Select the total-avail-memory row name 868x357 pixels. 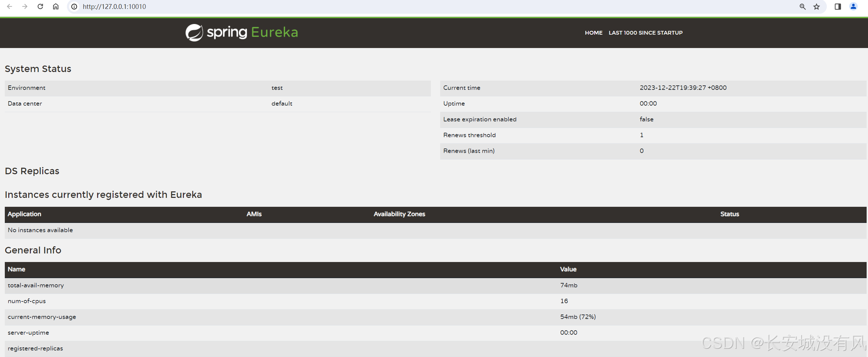click(36, 285)
